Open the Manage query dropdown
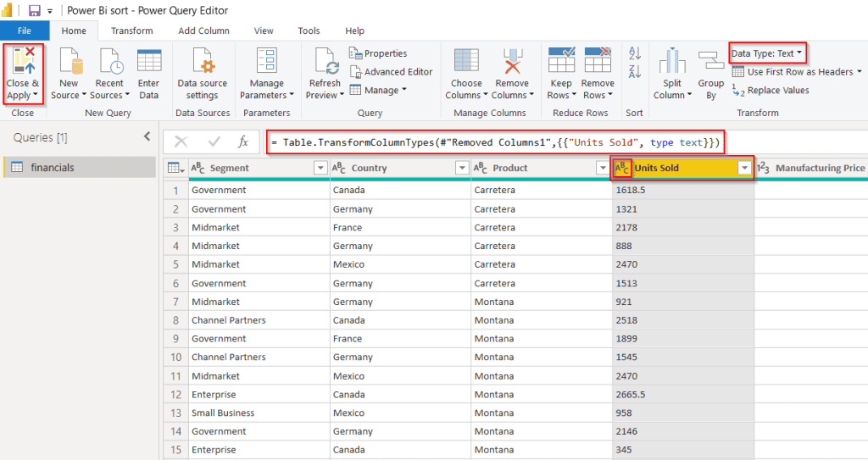The image size is (868, 460). pos(378,90)
